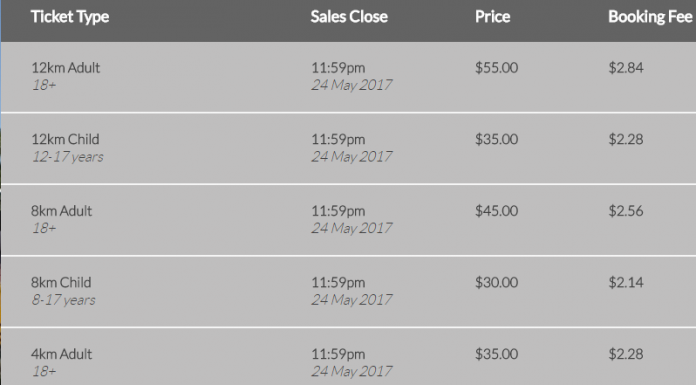Select the 12km Child ticket type

65,139
